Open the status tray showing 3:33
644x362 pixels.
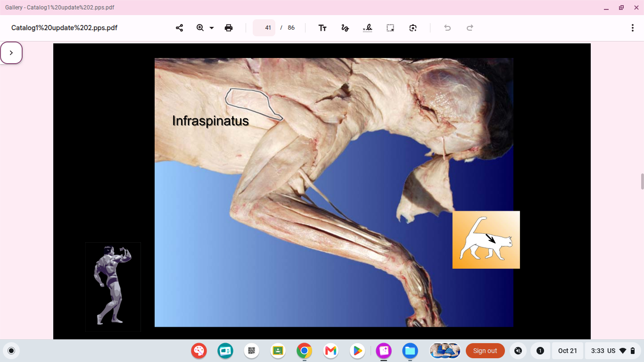[x=613, y=351]
